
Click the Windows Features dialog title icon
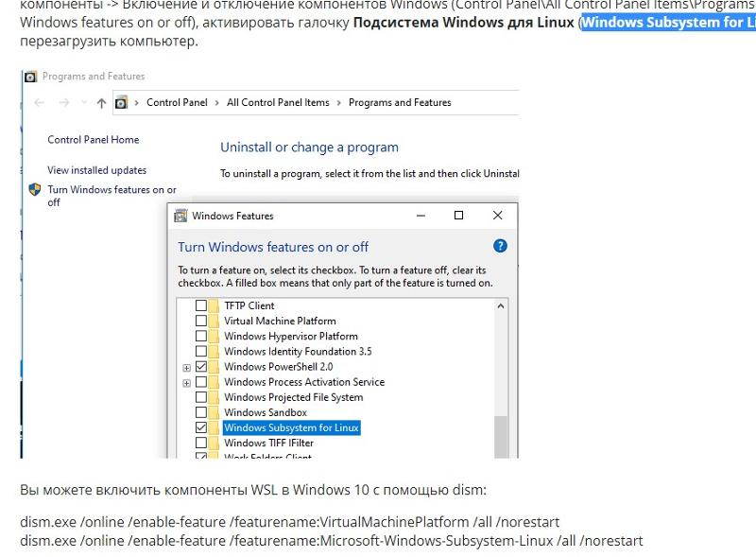coord(180,216)
